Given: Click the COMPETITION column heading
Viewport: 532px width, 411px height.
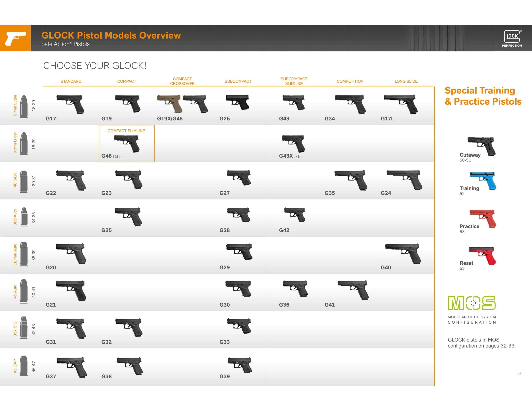Looking at the screenshot, I should click(350, 81).
